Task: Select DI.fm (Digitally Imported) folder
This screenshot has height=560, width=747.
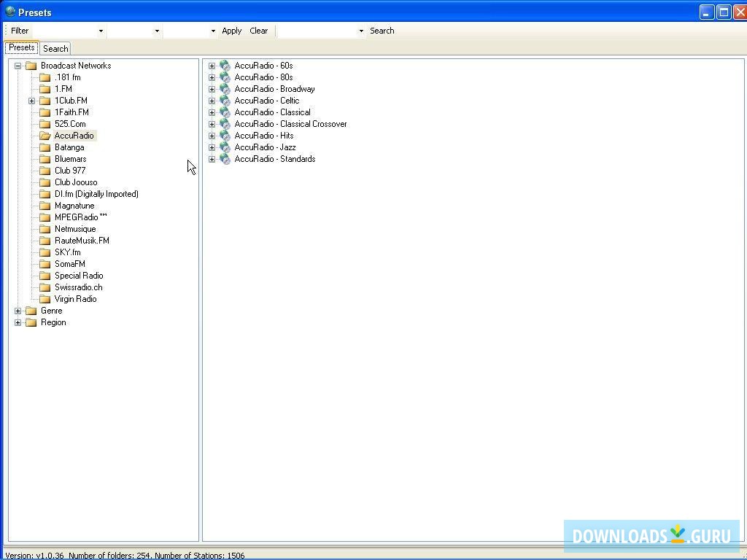Action: pyautogui.click(x=96, y=194)
